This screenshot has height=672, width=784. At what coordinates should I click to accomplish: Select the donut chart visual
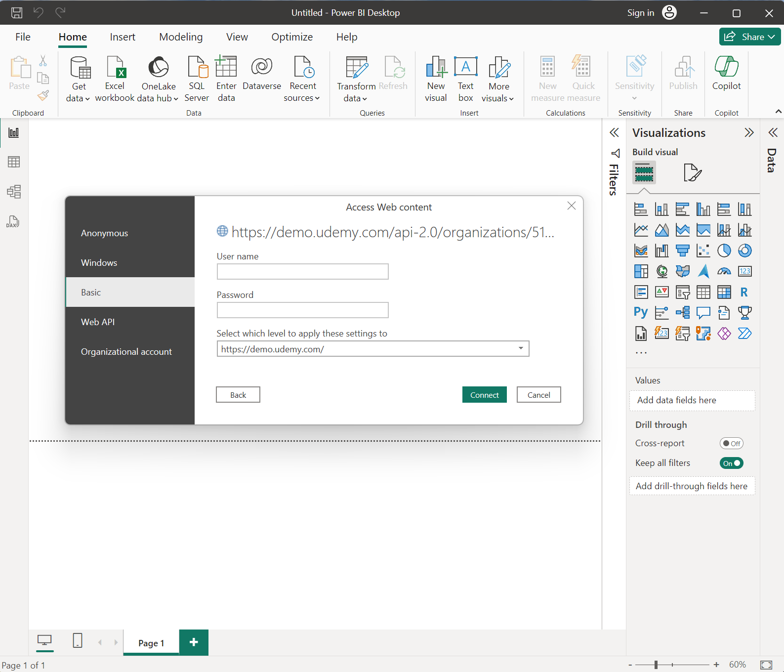pos(744,251)
